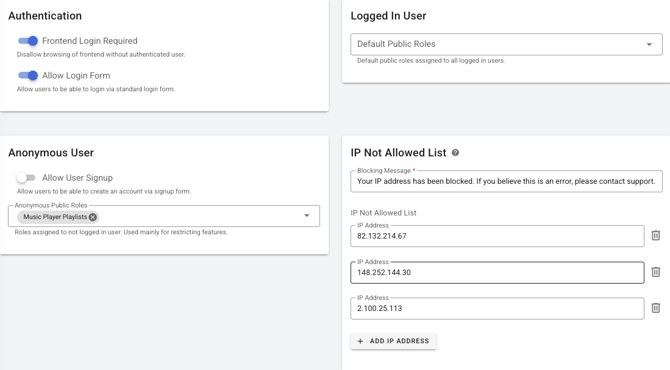The image size is (670, 370).
Task: Select the Music Player Playlists chip label
Action: point(55,217)
